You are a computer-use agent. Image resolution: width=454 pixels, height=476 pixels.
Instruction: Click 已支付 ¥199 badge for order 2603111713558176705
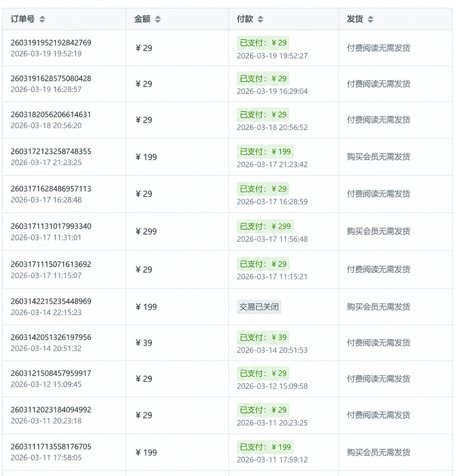click(265, 447)
